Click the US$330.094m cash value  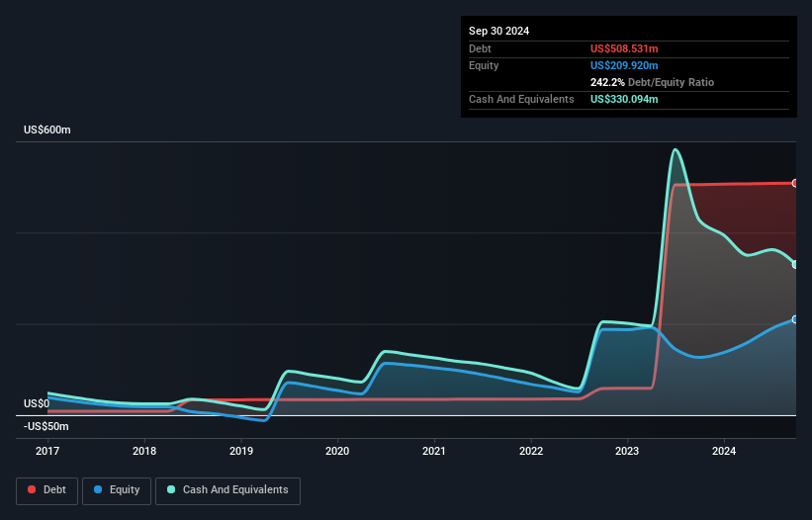pyautogui.click(x=624, y=99)
